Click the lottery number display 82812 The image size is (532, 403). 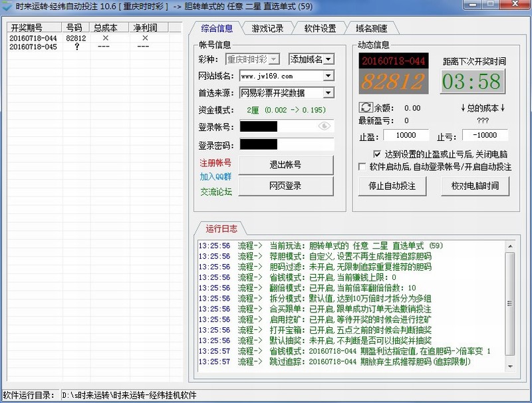(x=392, y=82)
